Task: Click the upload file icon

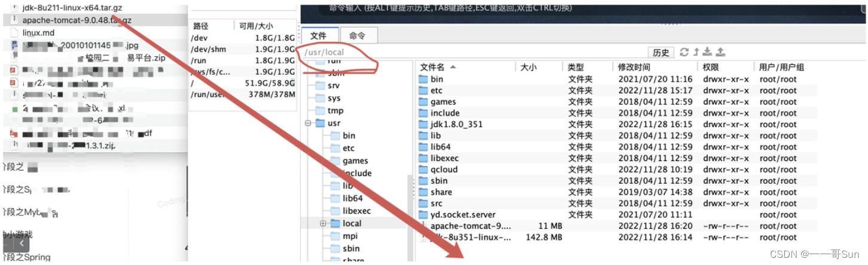Action: [720, 52]
